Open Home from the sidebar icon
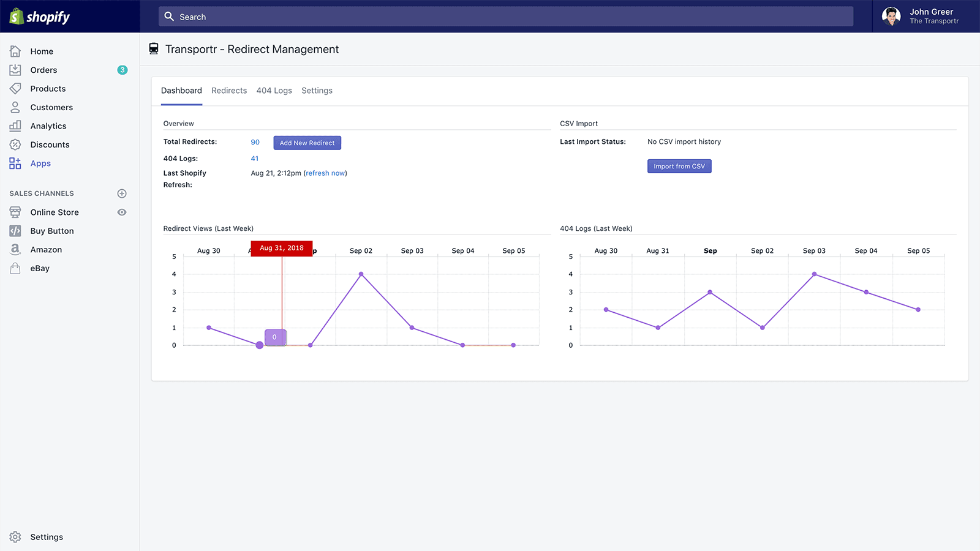The image size is (980, 551). pos(15,51)
